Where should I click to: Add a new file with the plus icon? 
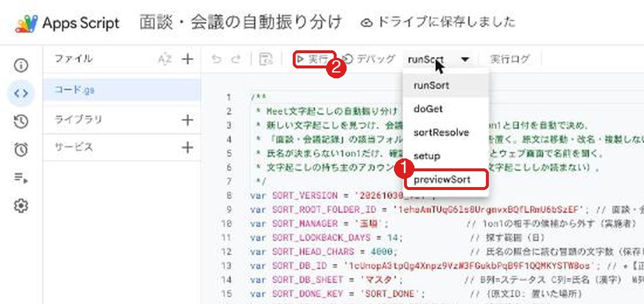tap(187, 59)
